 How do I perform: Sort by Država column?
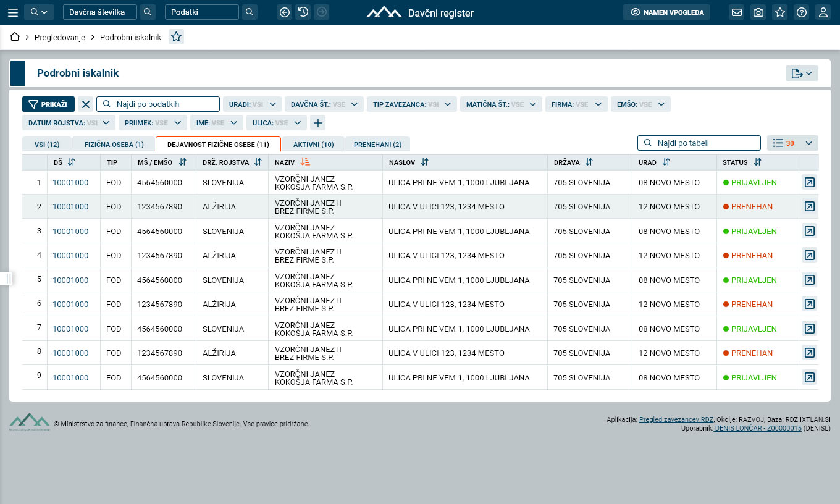589,162
